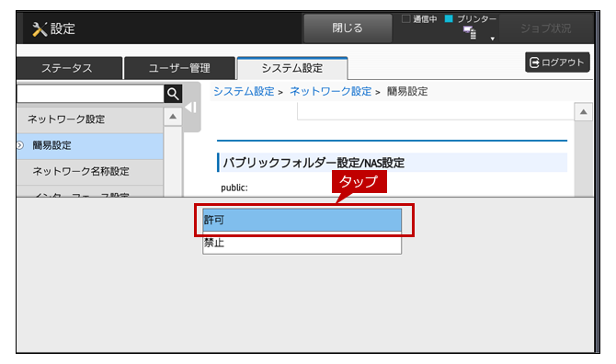Click the printer network status icon

tap(470, 32)
